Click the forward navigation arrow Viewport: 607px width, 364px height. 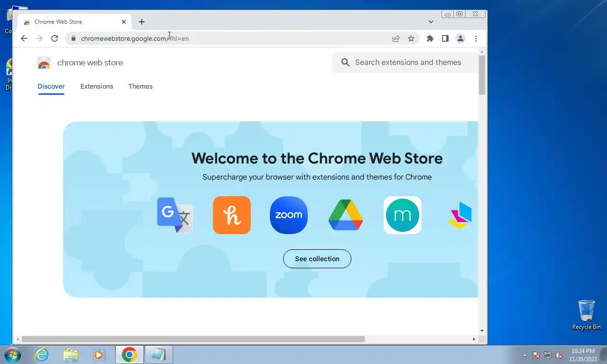39,38
